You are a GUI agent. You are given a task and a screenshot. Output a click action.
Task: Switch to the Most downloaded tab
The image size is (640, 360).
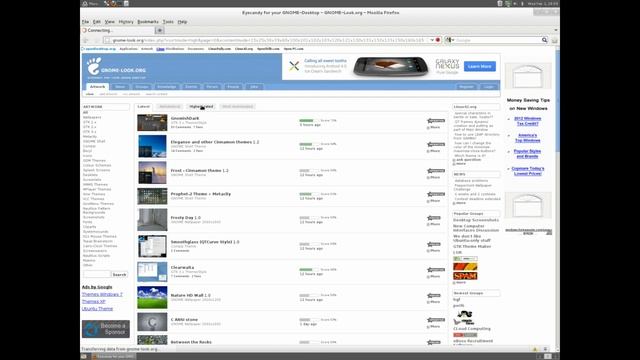pyautogui.click(x=238, y=107)
